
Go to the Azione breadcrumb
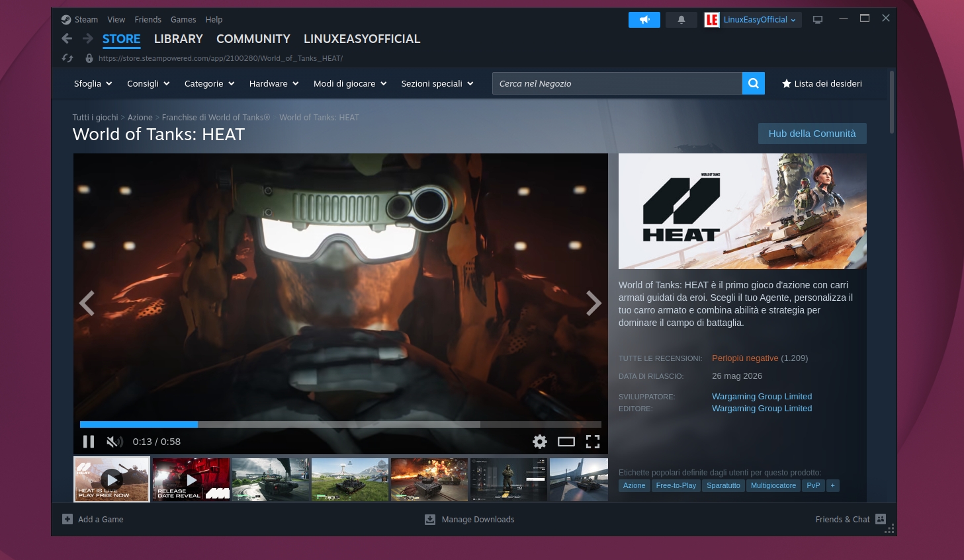(x=140, y=118)
